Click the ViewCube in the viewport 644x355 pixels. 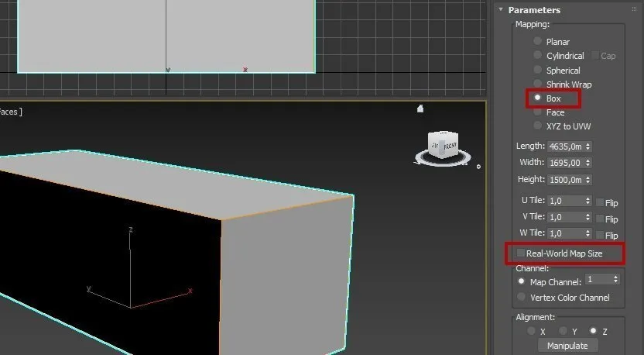(444, 145)
